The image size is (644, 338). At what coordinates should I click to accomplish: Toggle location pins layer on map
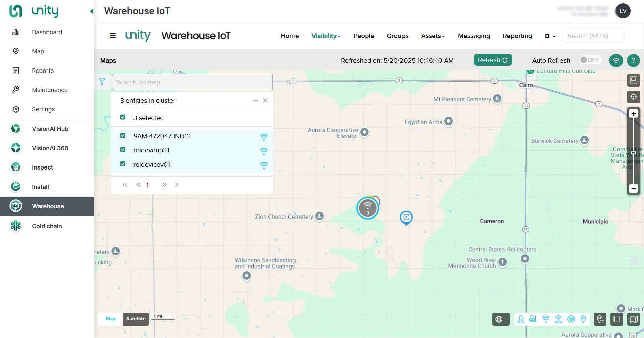tap(583, 319)
